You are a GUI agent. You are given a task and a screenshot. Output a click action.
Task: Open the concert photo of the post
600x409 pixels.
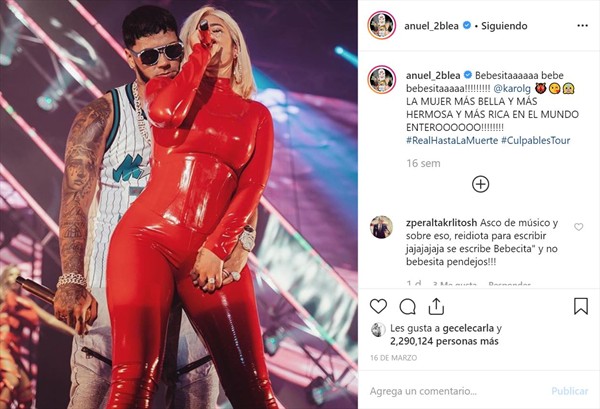click(x=179, y=204)
